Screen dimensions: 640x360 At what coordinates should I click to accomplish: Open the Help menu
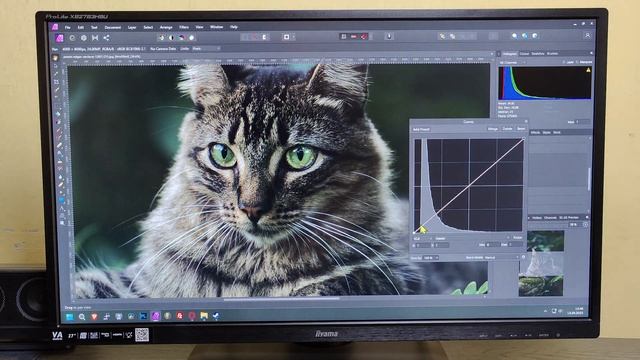point(233,27)
